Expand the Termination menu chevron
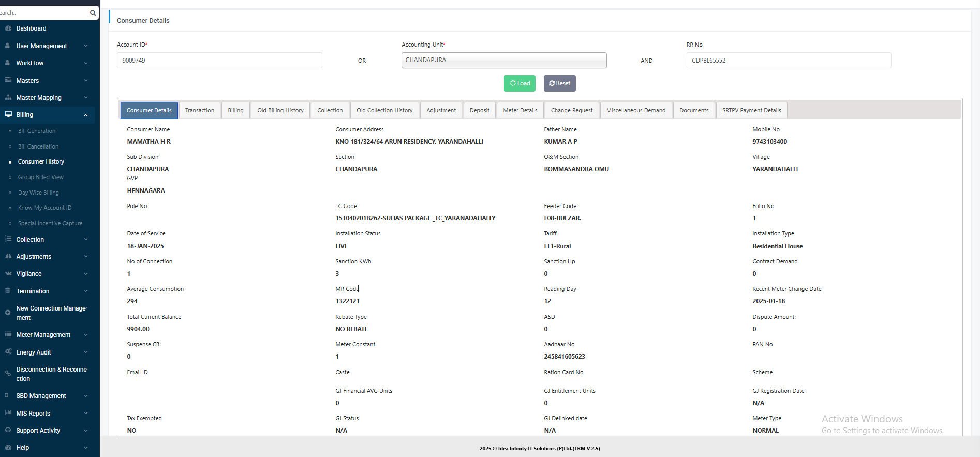Screen dimensions: 980x457 tap(86, 291)
